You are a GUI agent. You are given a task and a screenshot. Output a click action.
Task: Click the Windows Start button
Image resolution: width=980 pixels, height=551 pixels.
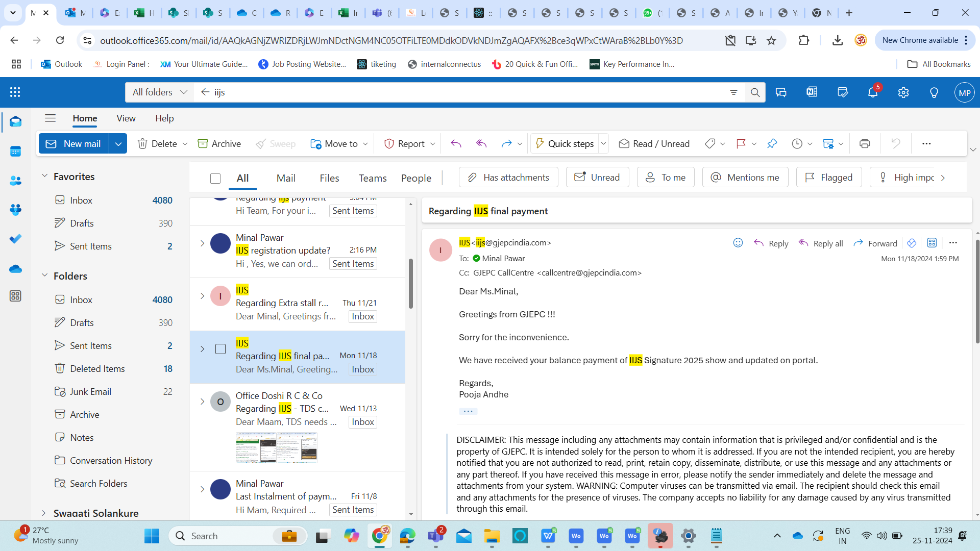click(x=152, y=536)
